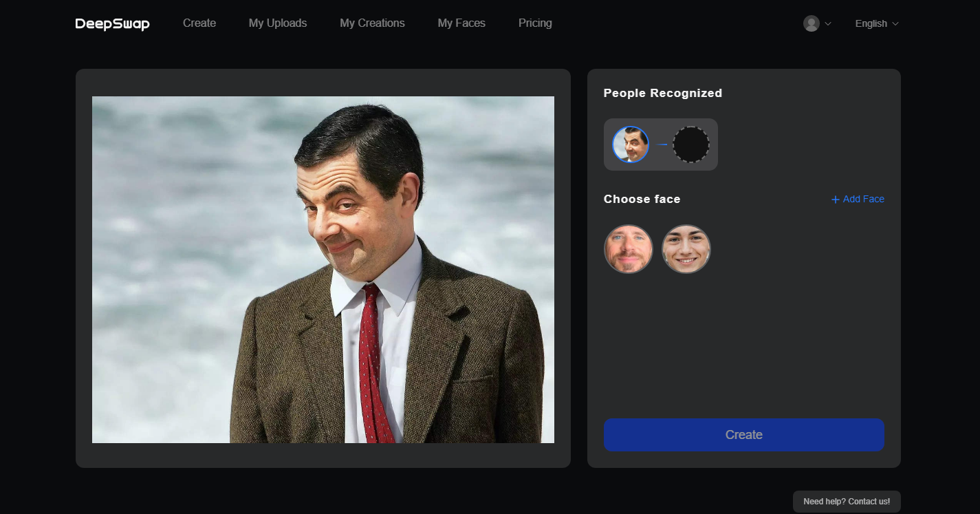Viewport: 980px width, 514px height.
Task: Open the English language dropdown
Action: [877, 23]
